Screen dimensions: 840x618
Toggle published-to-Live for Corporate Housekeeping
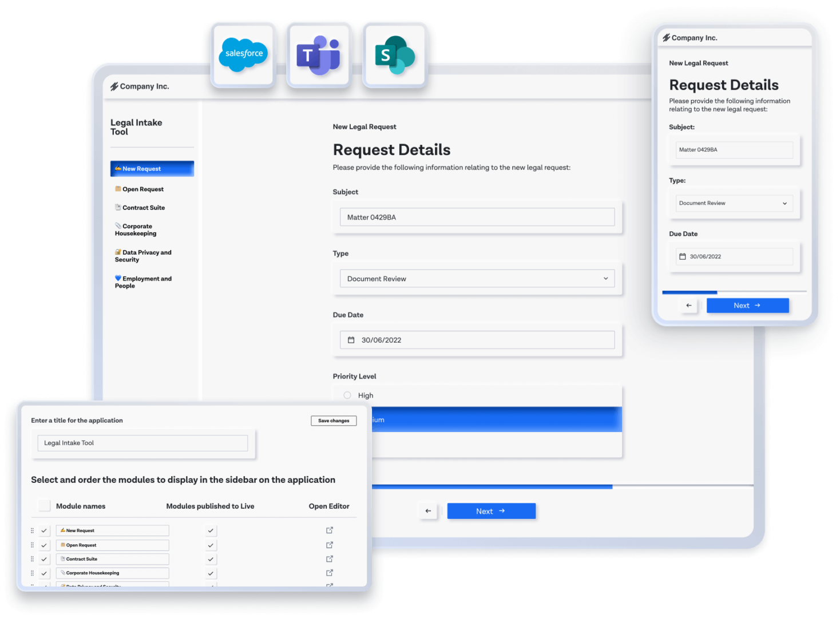(211, 573)
